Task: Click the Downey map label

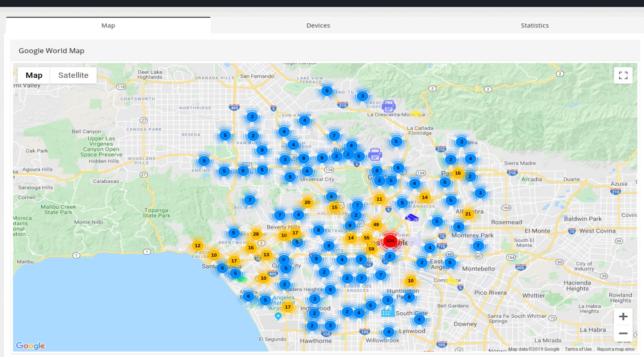Action: [x=465, y=324]
